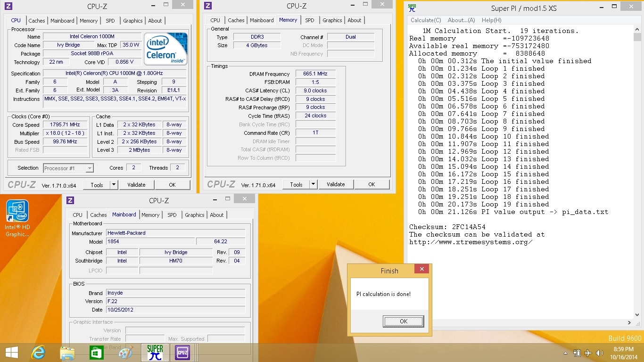Click Validate in the CPU window
644x362 pixels.
point(136,185)
